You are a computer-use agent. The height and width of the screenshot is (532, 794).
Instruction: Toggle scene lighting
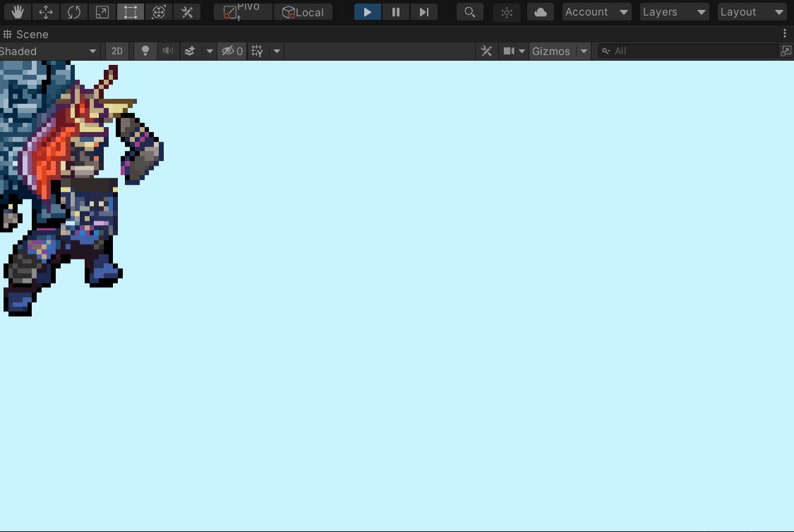click(x=145, y=51)
